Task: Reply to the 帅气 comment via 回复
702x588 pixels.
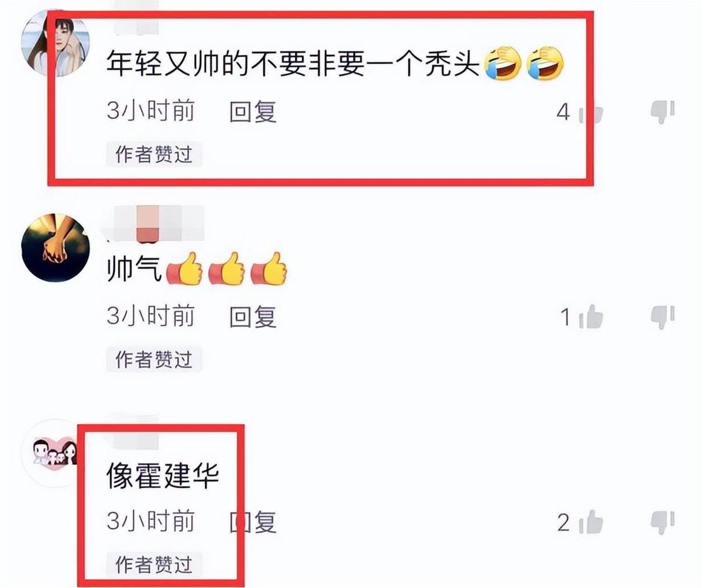Action: tap(253, 317)
